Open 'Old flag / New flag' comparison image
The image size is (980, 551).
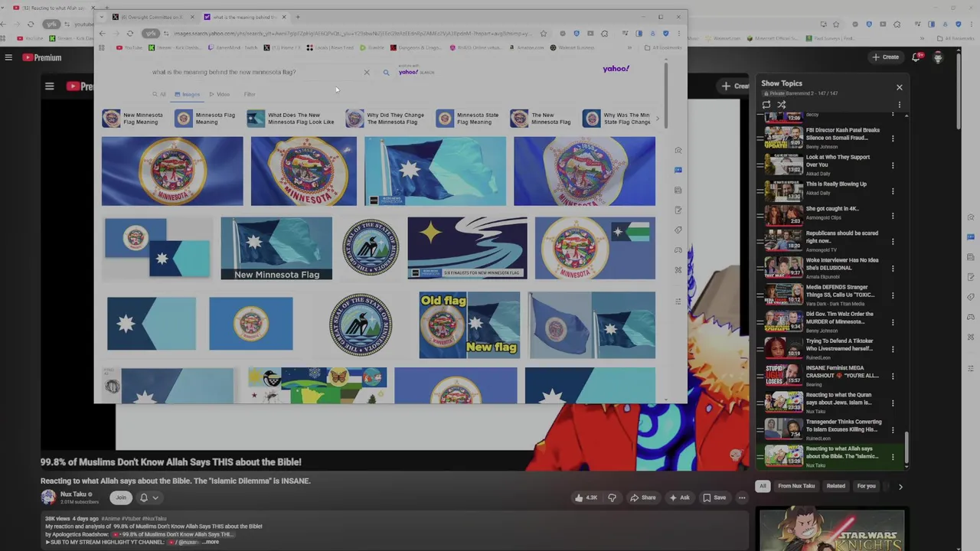point(469,325)
